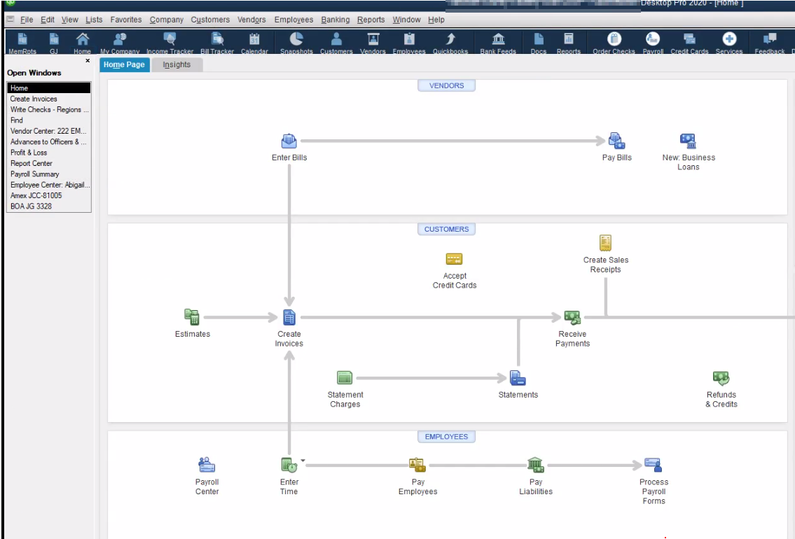The height and width of the screenshot is (539, 795).
Task: Click Income Tracker in the toolbar
Action: pyautogui.click(x=169, y=42)
